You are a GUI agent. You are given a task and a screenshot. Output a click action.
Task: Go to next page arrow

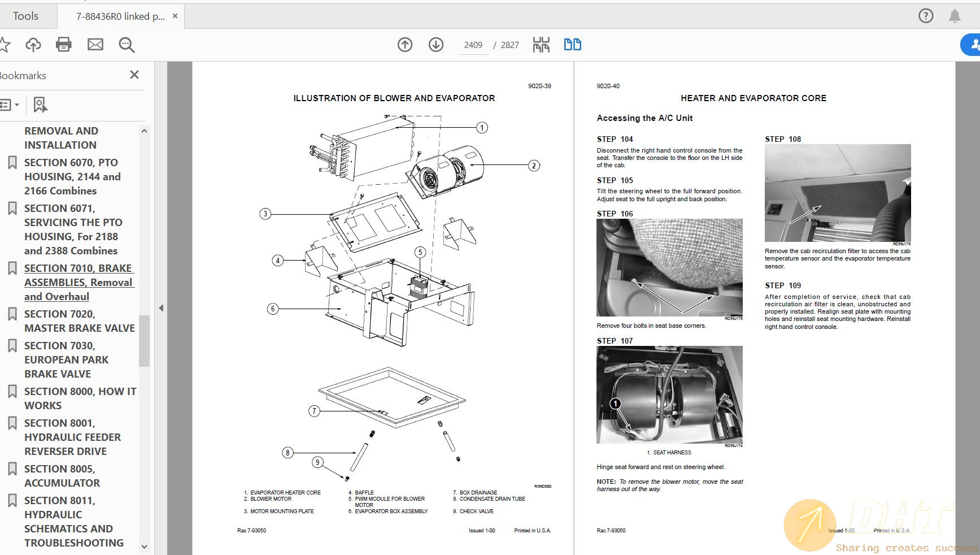click(436, 45)
